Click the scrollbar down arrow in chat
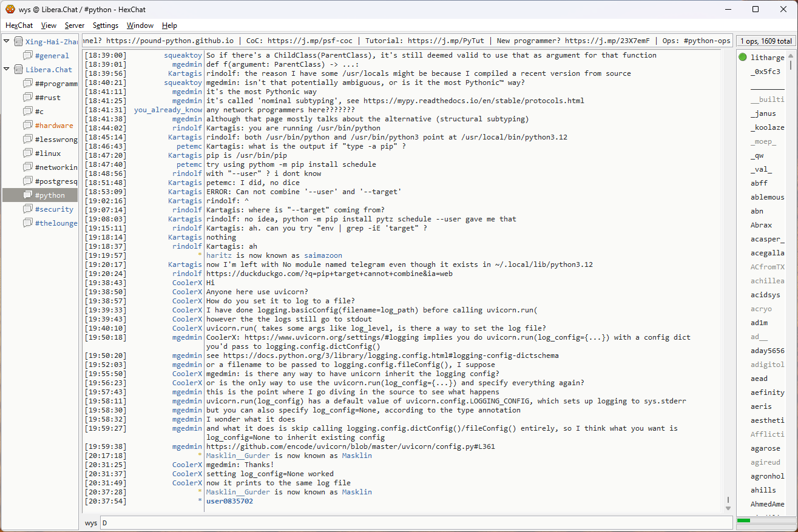The width and height of the screenshot is (798, 532). tap(728, 508)
